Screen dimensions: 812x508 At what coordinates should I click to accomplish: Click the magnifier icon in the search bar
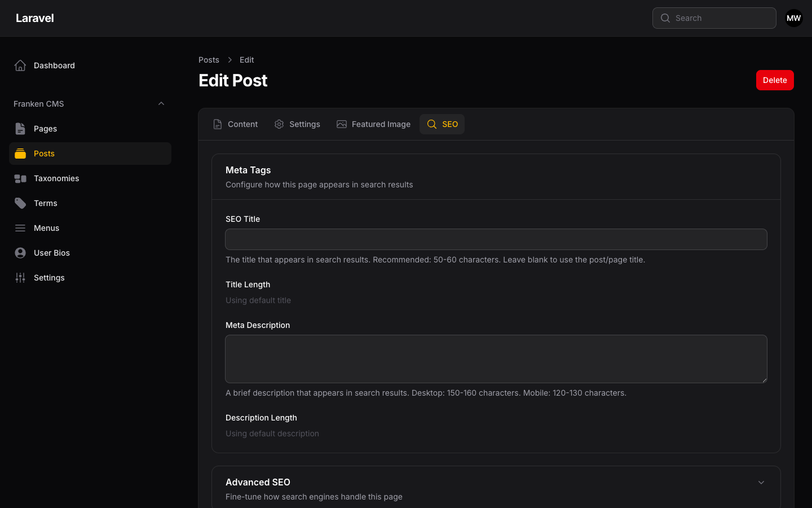tap(665, 18)
